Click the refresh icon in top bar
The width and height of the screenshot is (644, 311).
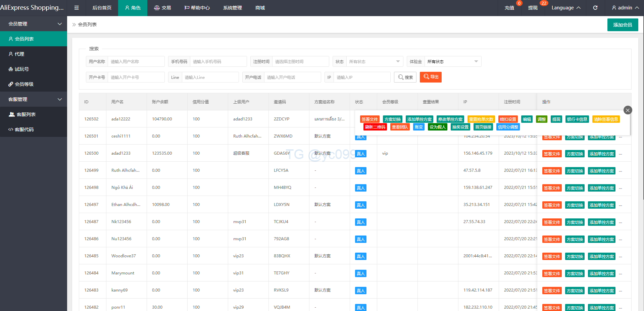pos(595,8)
